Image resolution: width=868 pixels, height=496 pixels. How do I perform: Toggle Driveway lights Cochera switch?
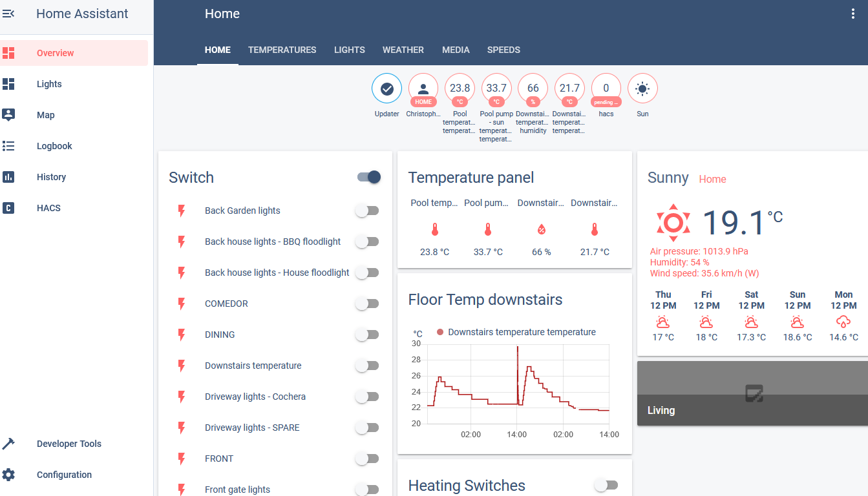pos(367,397)
